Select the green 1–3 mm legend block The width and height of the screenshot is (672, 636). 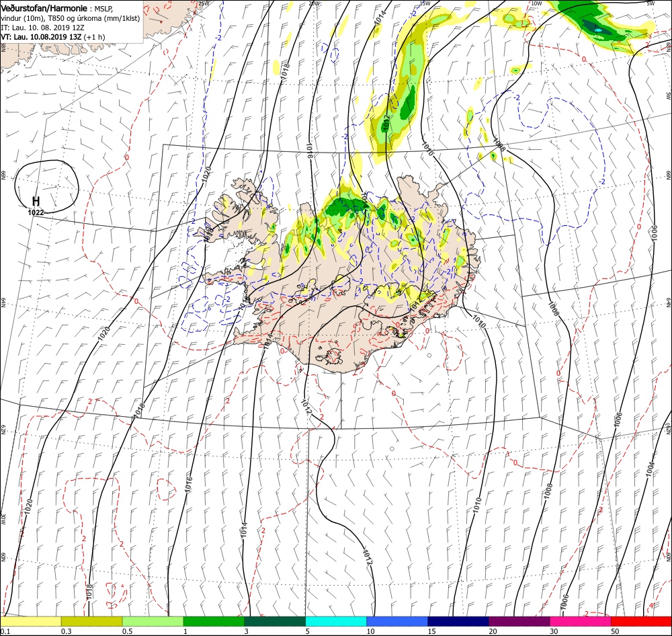coord(214,621)
